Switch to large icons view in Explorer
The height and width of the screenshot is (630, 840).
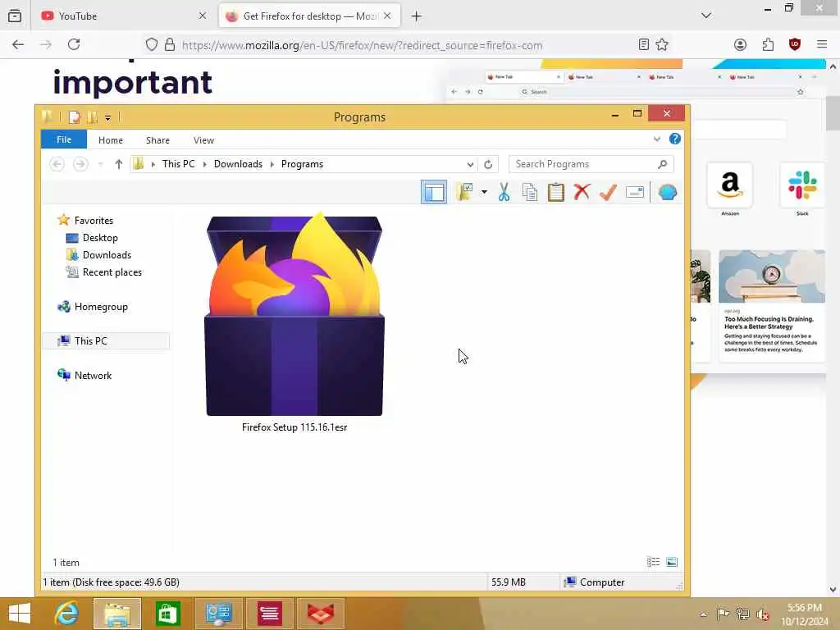click(672, 562)
